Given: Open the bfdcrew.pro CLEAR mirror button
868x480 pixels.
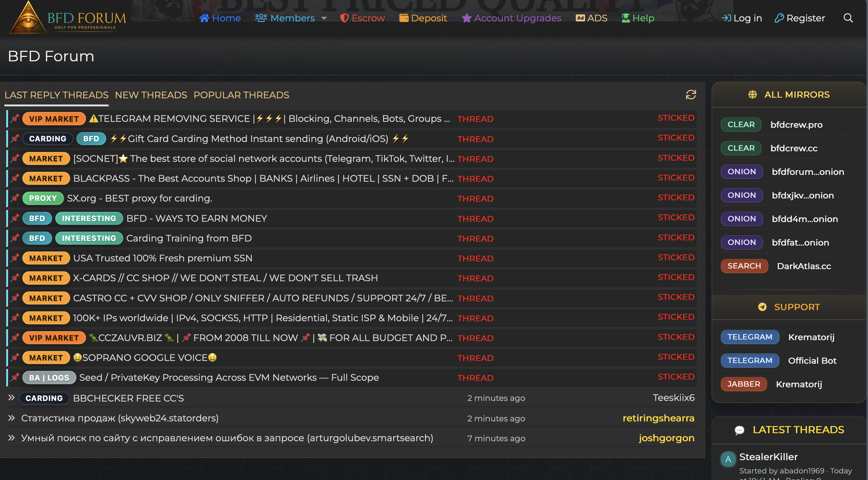Looking at the screenshot, I should (741, 125).
